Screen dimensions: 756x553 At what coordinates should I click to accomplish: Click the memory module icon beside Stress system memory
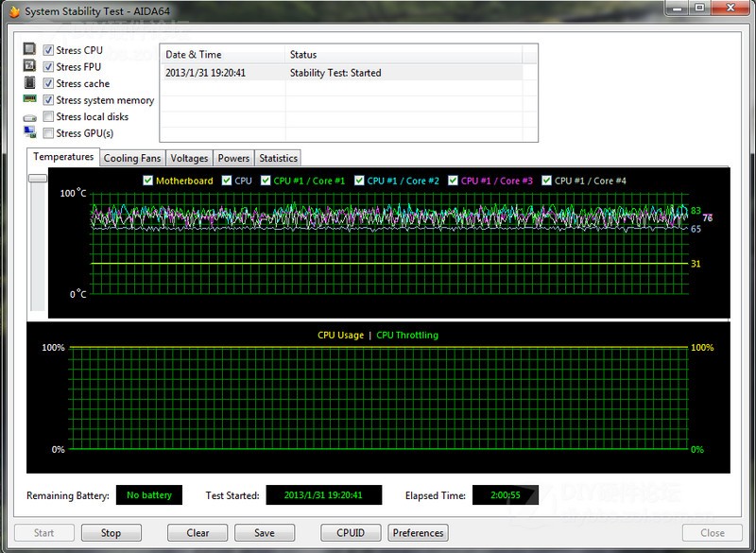29,100
